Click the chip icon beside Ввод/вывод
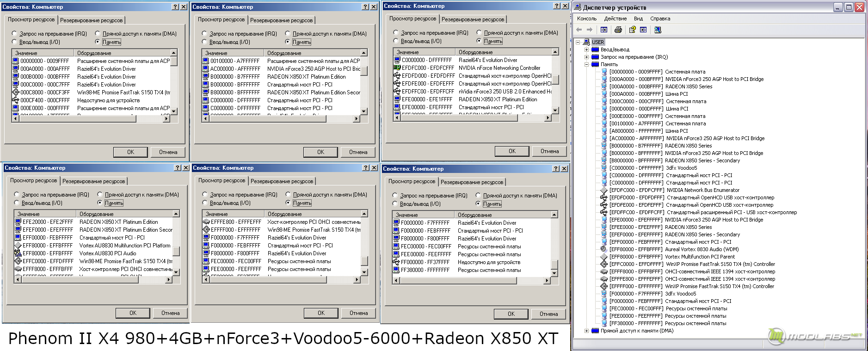 coord(595,49)
